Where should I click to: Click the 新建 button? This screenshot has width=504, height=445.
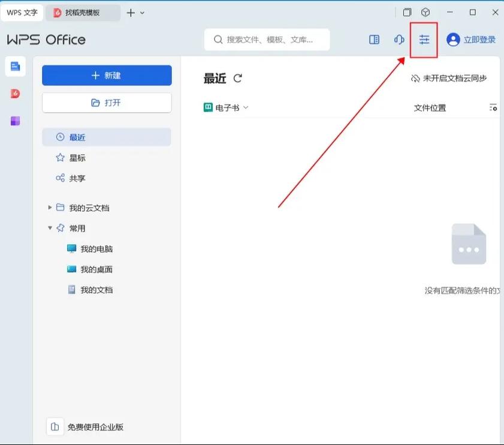[107, 76]
